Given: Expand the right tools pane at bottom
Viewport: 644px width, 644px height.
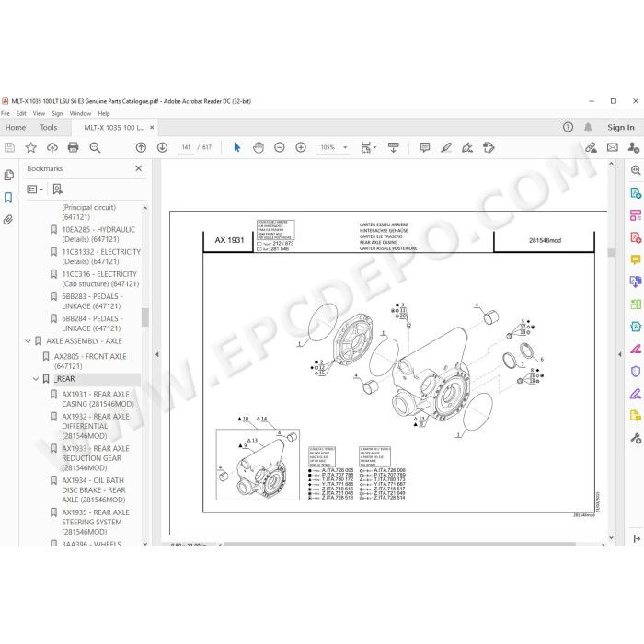Looking at the screenshot, I should (637, 538).
